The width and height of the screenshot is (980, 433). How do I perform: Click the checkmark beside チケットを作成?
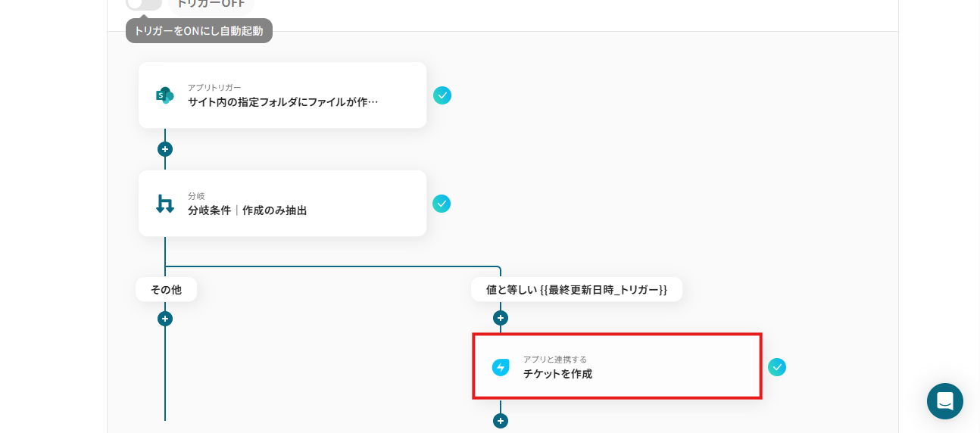click(777, 367)
